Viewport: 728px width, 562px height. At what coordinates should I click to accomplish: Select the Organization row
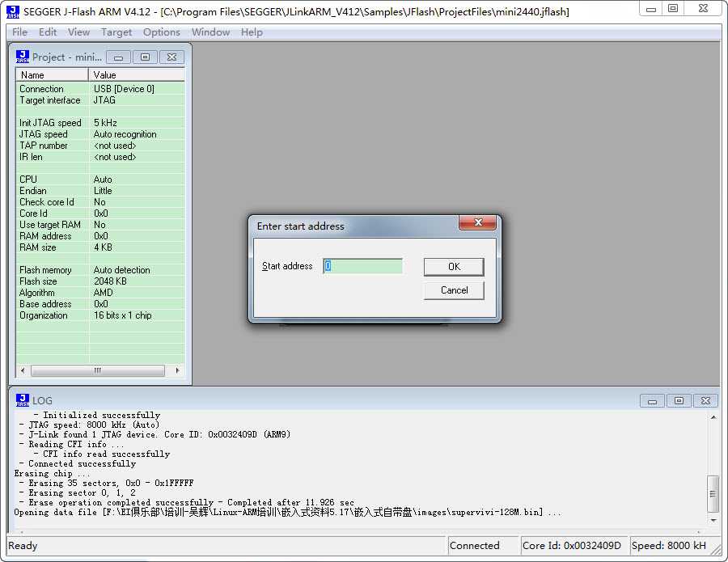[x=100, y=315]
